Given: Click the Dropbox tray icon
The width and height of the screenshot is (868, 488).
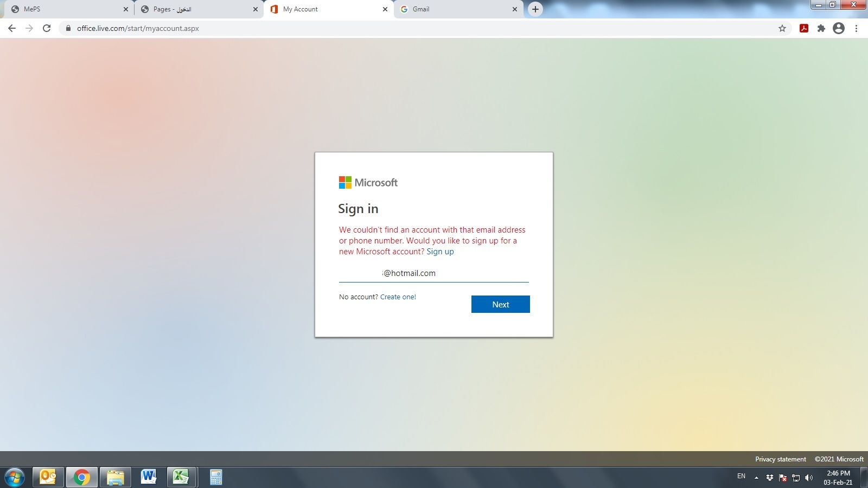Looking at the screenshot, I should [x=769, y=478].
